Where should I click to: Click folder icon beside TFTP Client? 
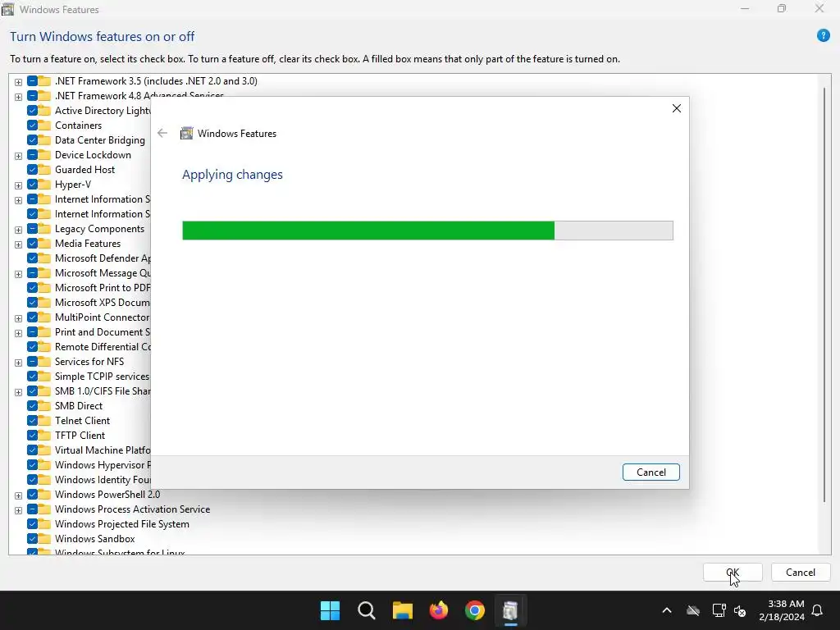[44, 436]
